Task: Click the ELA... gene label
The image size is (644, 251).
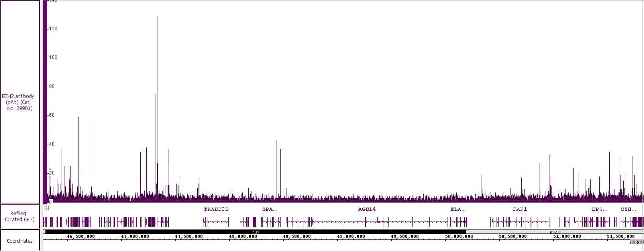Action: click(458, 209)
